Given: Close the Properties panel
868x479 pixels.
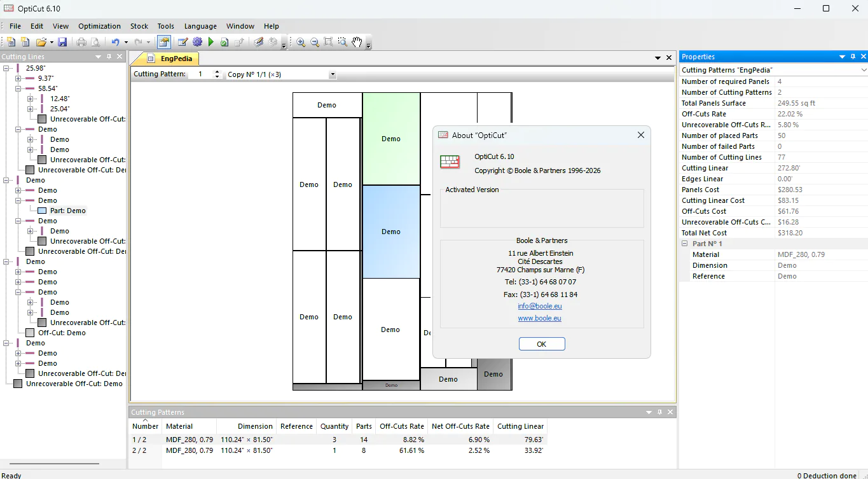Looking at the screenshot, I should coord(863,57).
